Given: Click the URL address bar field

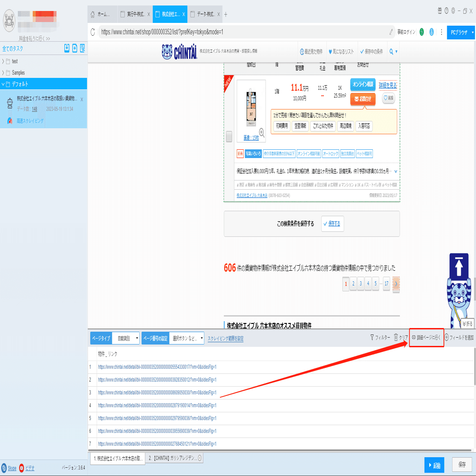Looking at the screenshot, I should [244, 32].
